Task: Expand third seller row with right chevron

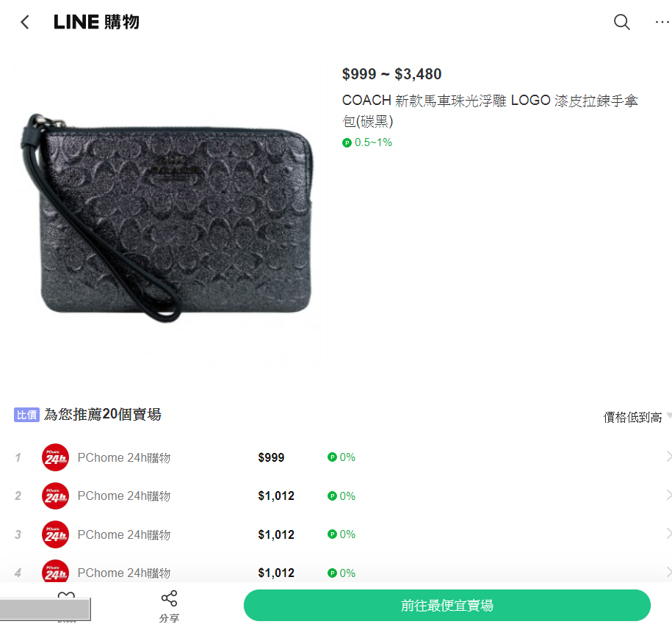Action: click(x=668, y=534)
